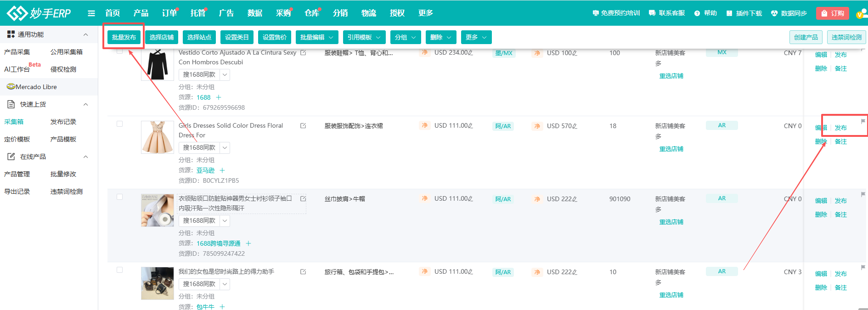Open the 订单 menu in the navigation bar

point(169,13)
